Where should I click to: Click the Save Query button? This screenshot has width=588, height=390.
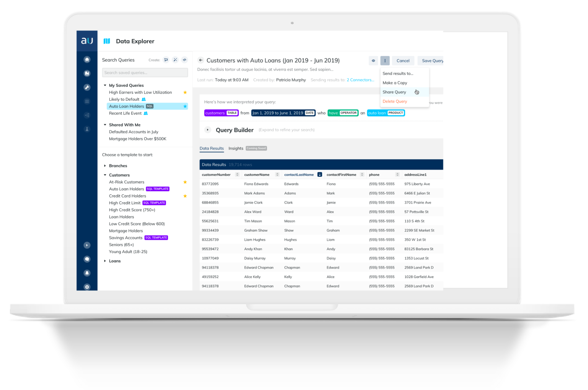click(431, 60)
